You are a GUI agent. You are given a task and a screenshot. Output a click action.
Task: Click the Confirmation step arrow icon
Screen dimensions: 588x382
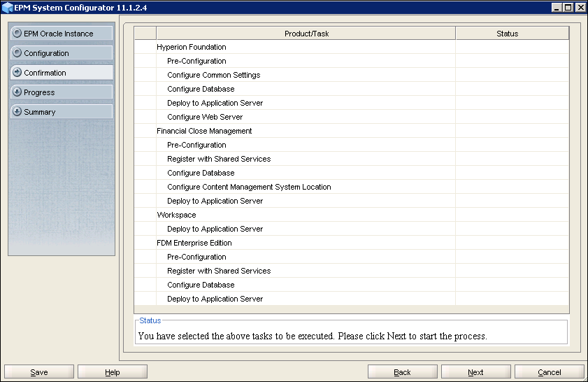coord(17,73)
